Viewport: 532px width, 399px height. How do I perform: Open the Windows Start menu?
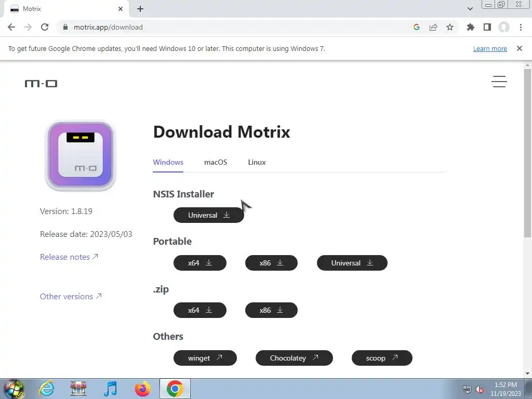coord(14,389)
